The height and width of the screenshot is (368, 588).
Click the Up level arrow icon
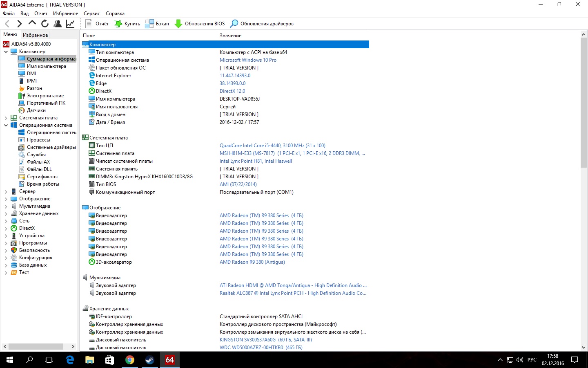32,24
